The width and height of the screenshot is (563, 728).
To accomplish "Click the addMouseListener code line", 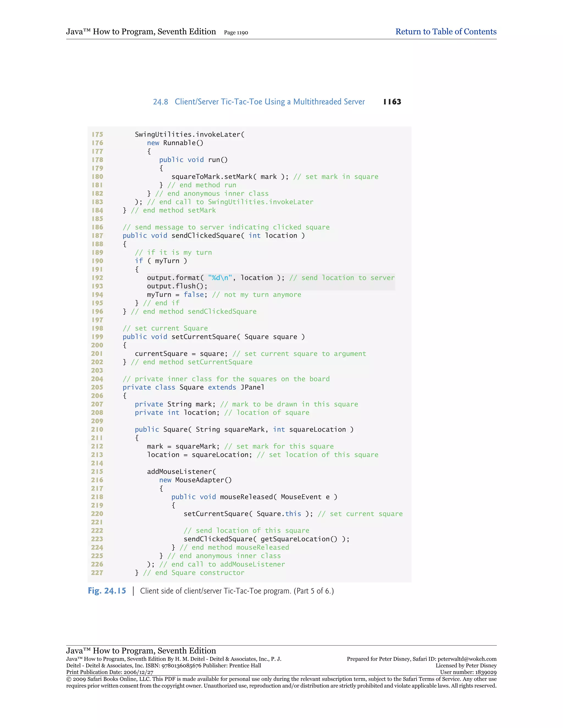I will click(x=181, y=472).
